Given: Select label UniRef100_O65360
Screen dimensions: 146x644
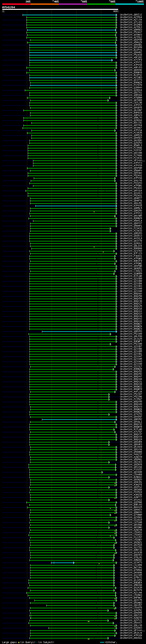Looking at the screenshot, I should pos(131,173).
